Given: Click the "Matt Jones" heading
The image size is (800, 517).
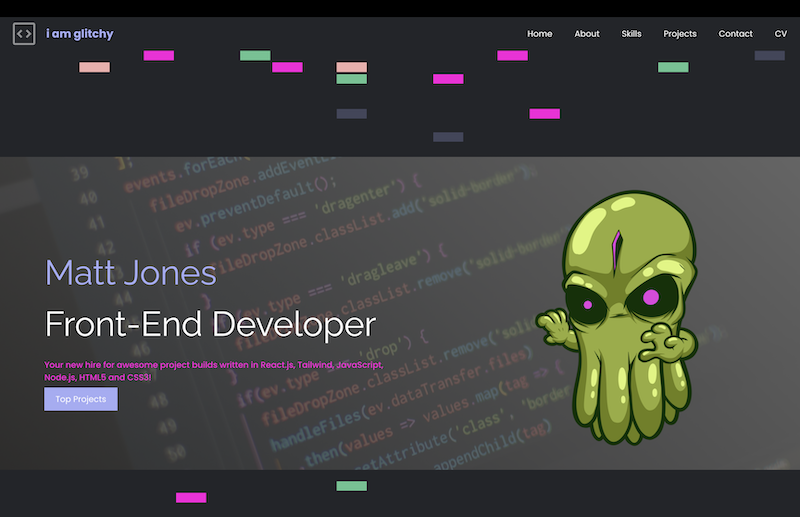Looking at the screenshot, I should pyautogui.click(x=131, y=273).
